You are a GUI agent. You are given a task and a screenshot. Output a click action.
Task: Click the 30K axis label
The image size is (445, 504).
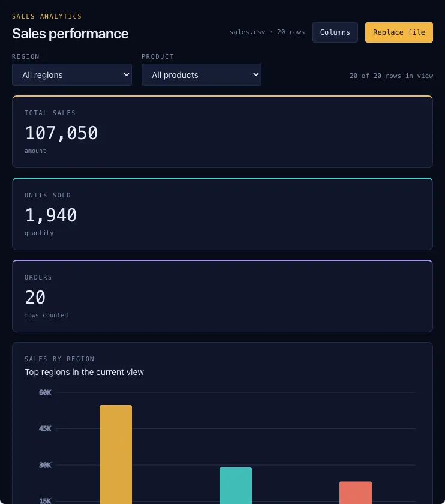45,465
